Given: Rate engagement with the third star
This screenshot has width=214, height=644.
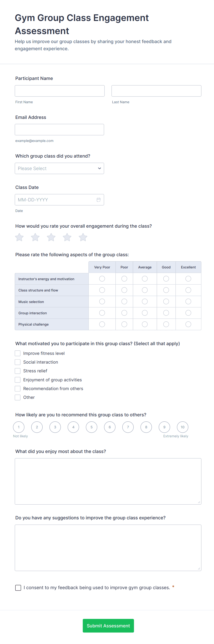Looking at the screenshot, I should [51, 237].
